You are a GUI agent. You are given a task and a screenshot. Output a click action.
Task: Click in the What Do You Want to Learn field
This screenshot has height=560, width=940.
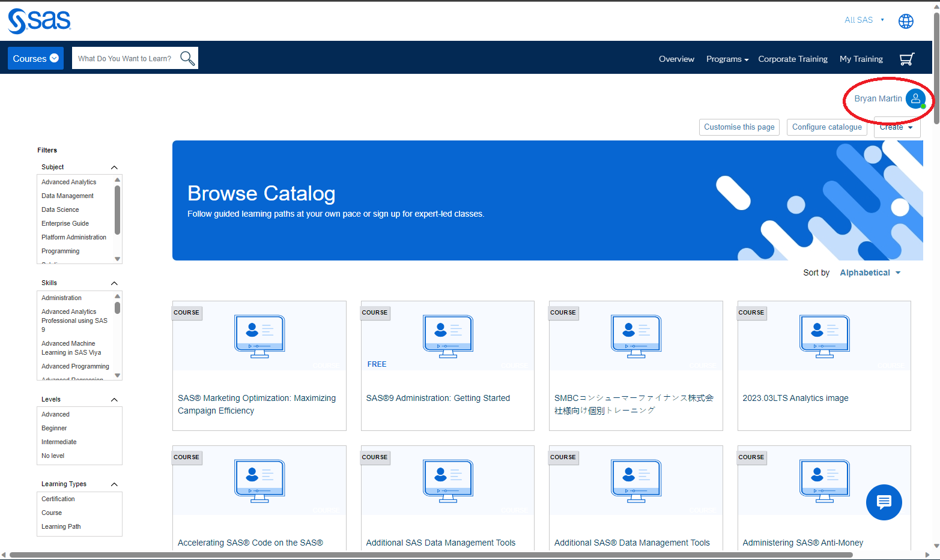(x=124, y=58)
